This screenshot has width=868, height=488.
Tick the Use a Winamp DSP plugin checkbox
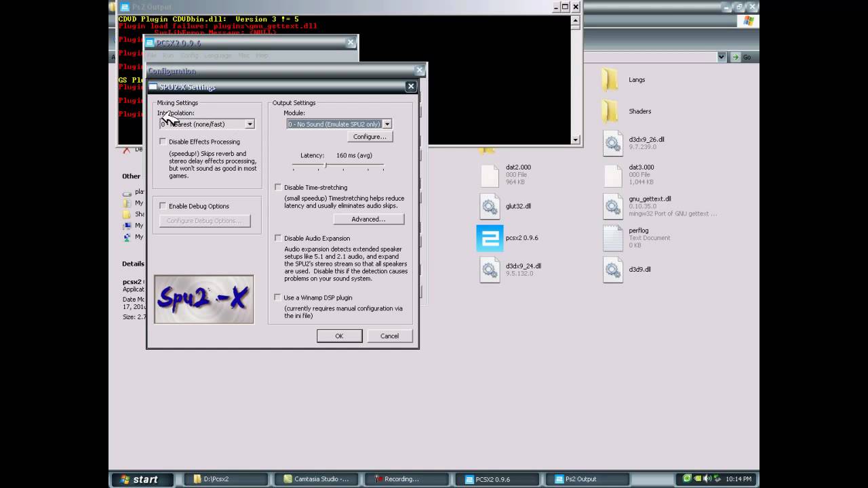pos(278,298)
